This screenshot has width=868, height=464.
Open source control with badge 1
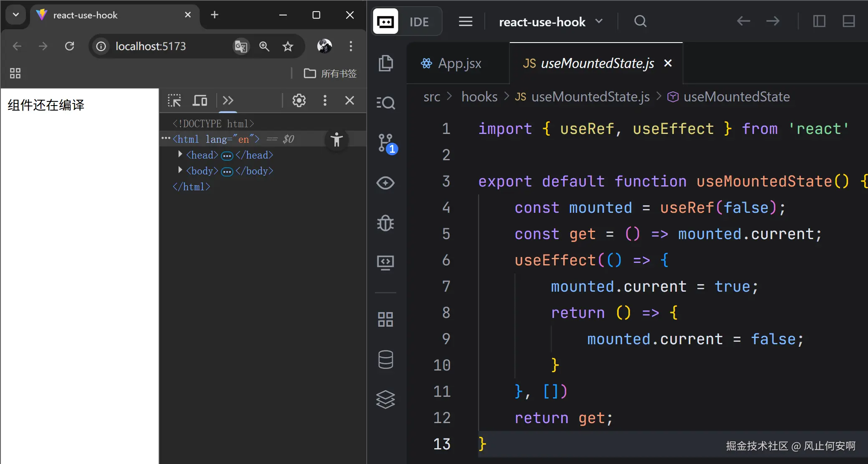point(386,143)
